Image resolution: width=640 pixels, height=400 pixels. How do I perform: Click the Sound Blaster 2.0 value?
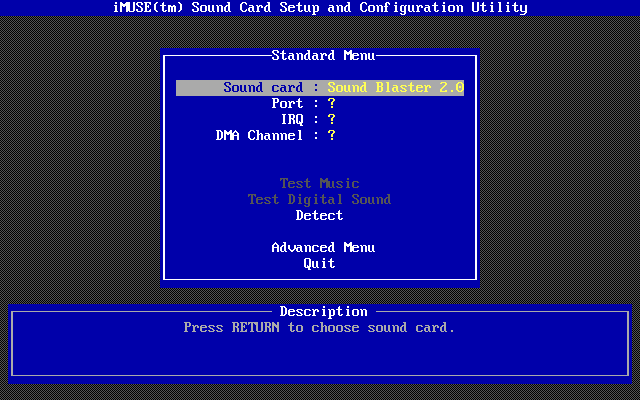(395, 88)
